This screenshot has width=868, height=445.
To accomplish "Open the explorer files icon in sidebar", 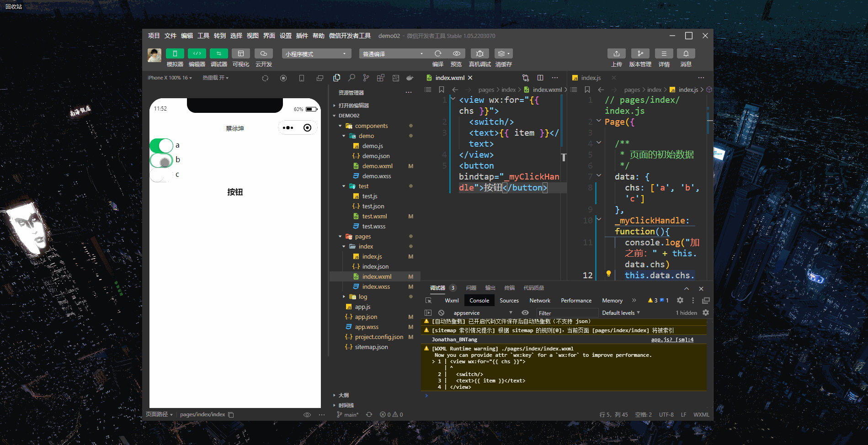I will click(x=337, y=78).
